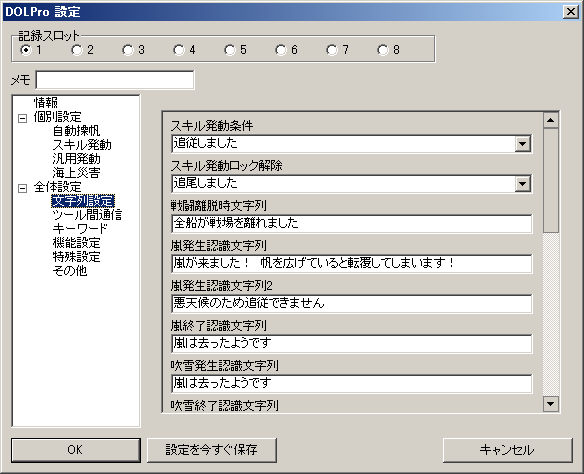Open the スキル発動条件 dropdown arrow
The image size is (584, 474).
[523, 144]
